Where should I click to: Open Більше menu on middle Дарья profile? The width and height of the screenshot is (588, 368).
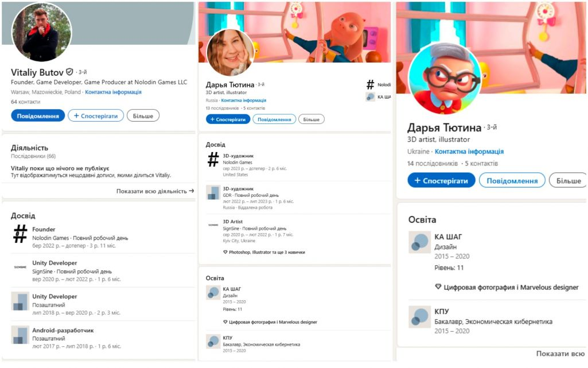[x=311, y=119]
